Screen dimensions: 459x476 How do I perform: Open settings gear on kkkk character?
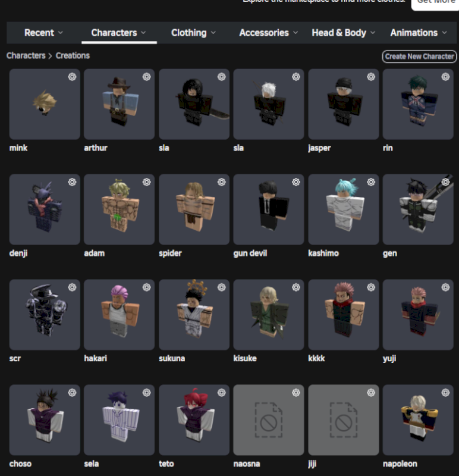(371, 287)
